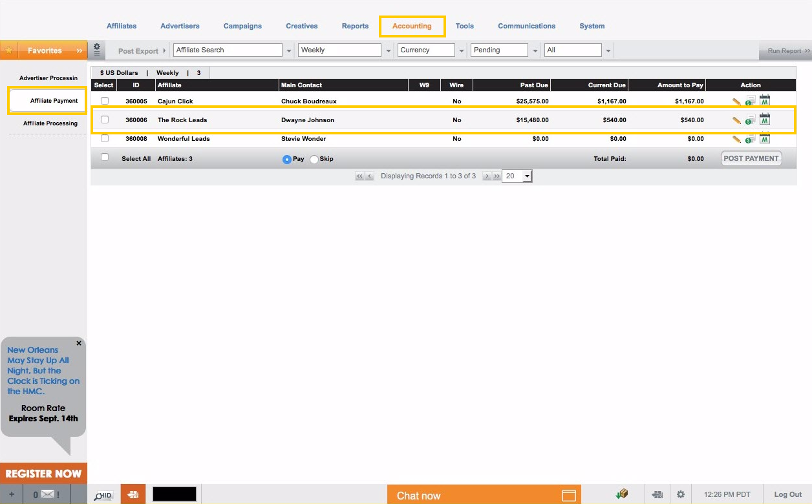The width and height of the screenshot is (812, 504).
Task: Click the plus icon in bottom-left bar
Action: click(11, 495)
